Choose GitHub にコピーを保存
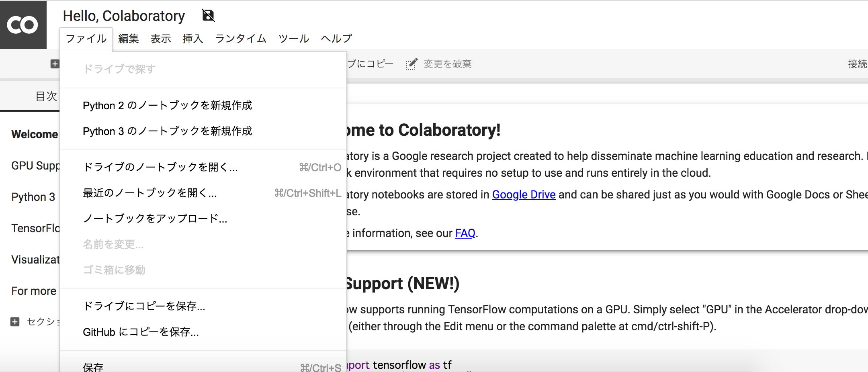The image size is (868, 372). (x=203, y=332)
